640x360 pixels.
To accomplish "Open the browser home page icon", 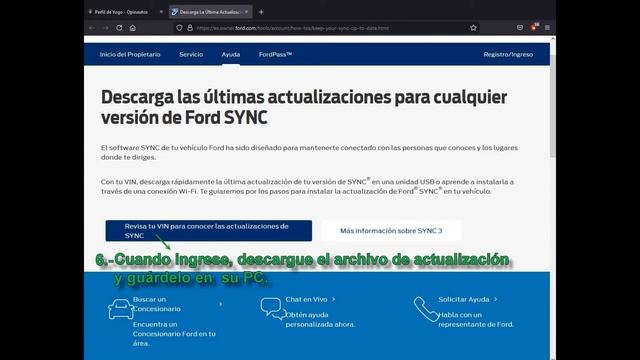I will click(133, 28).
